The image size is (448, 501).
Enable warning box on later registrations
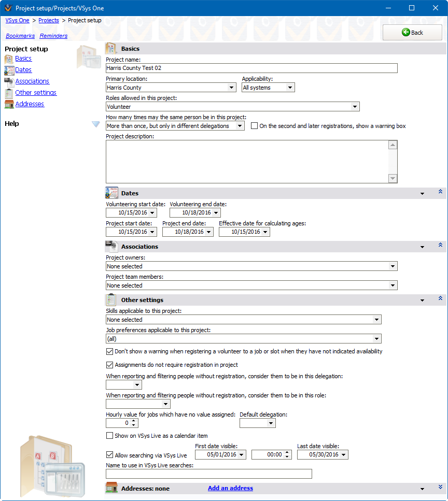[254, 125]
